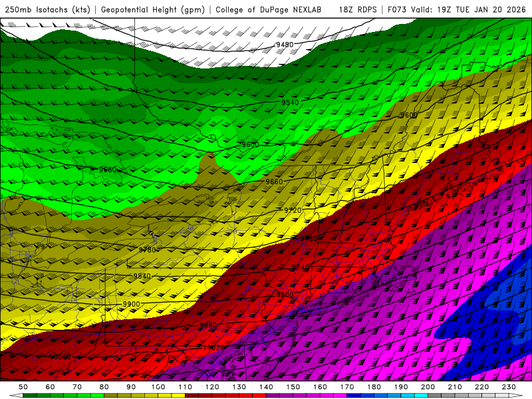Click the 110 knot legend value
Screen dimensions: 532x399
[x=186, y=387]
